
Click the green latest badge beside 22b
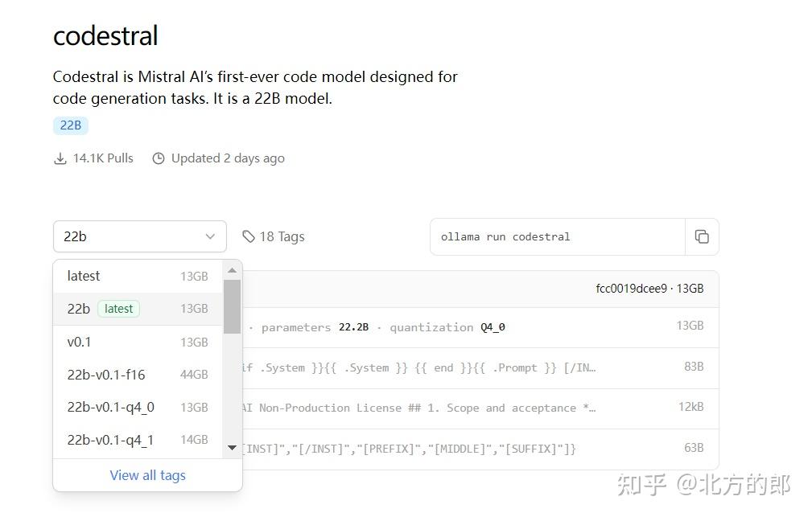tap(117, 308)
